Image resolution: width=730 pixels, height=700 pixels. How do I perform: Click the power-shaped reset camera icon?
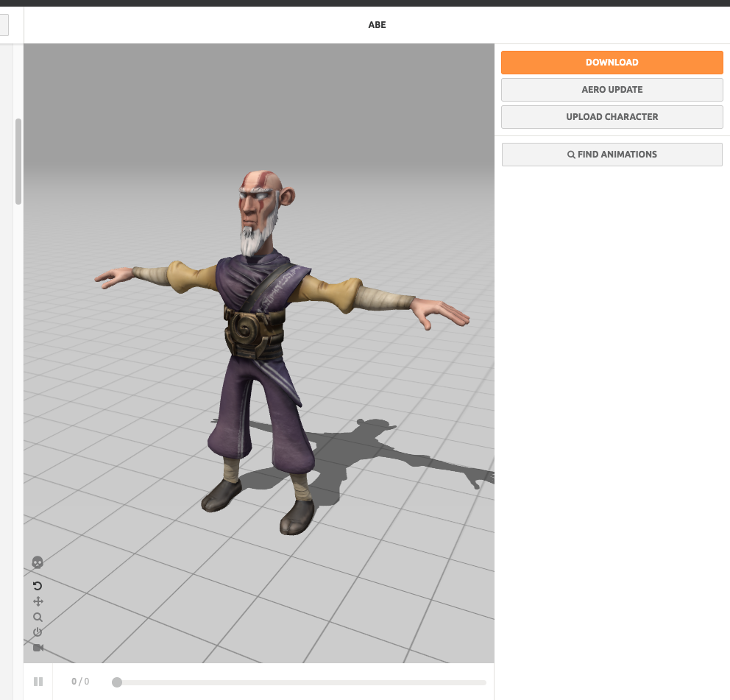[x=38, y=632]
